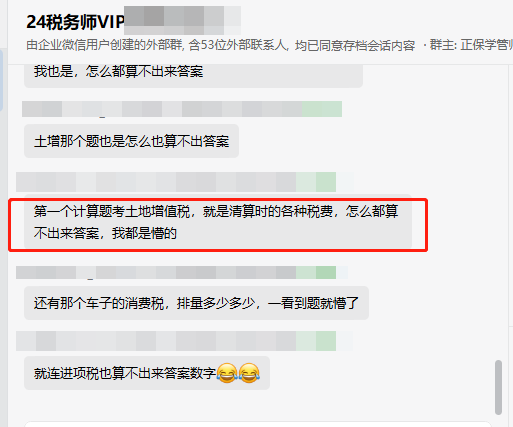Image resolution: width=513 pixels, height=427 pixels.
Task: Click the second laughing-crying emoji
Action: point(249,373)
